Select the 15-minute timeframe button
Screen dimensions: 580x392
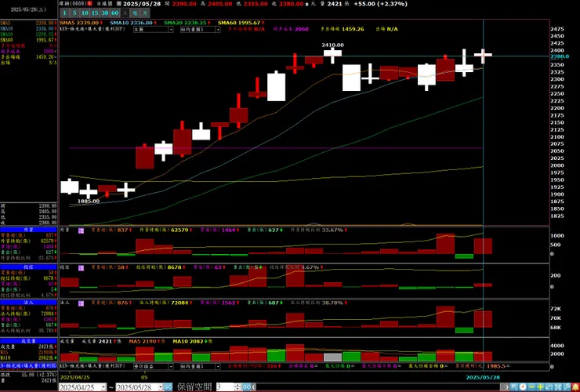95,13
